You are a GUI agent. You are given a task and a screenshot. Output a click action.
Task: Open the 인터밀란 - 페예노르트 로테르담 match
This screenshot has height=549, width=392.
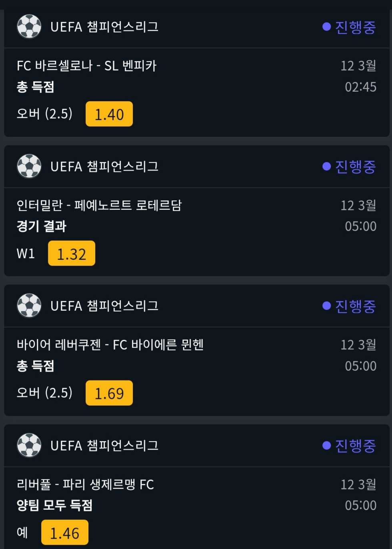click(99, 205)
